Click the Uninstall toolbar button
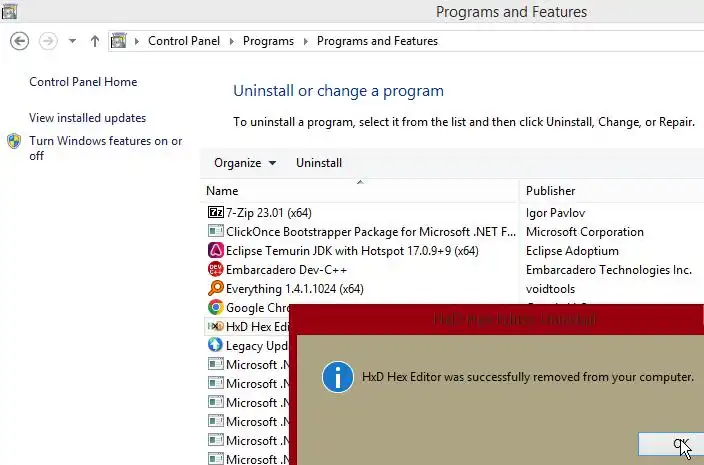Screen dimensions: 704x465 point(319,163)
